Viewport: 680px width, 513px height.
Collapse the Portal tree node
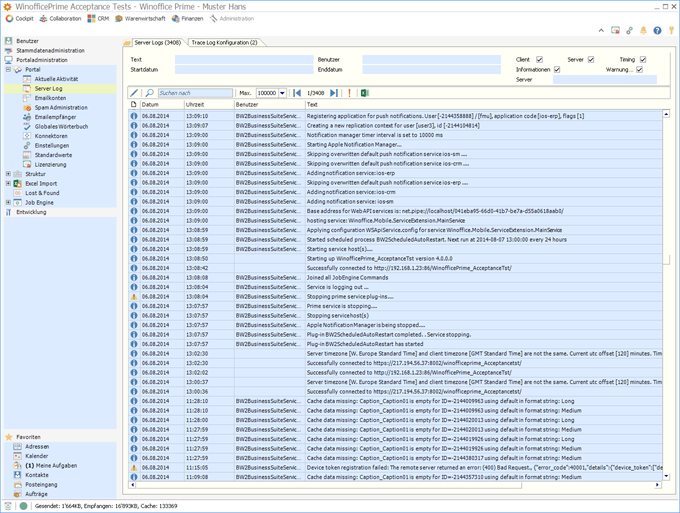click(x=8, y=69)
